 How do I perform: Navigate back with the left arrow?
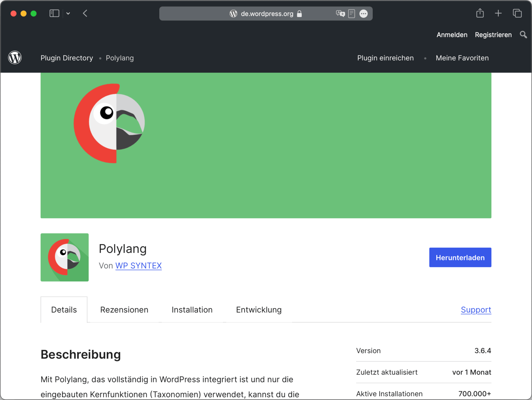point(85,13)
